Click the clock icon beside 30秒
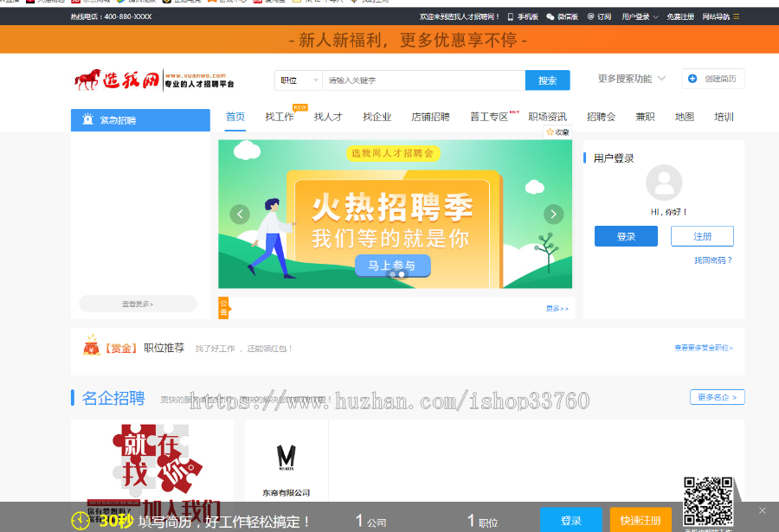The width and height of the screenshot is (779, 532). (x=79, y=522)
